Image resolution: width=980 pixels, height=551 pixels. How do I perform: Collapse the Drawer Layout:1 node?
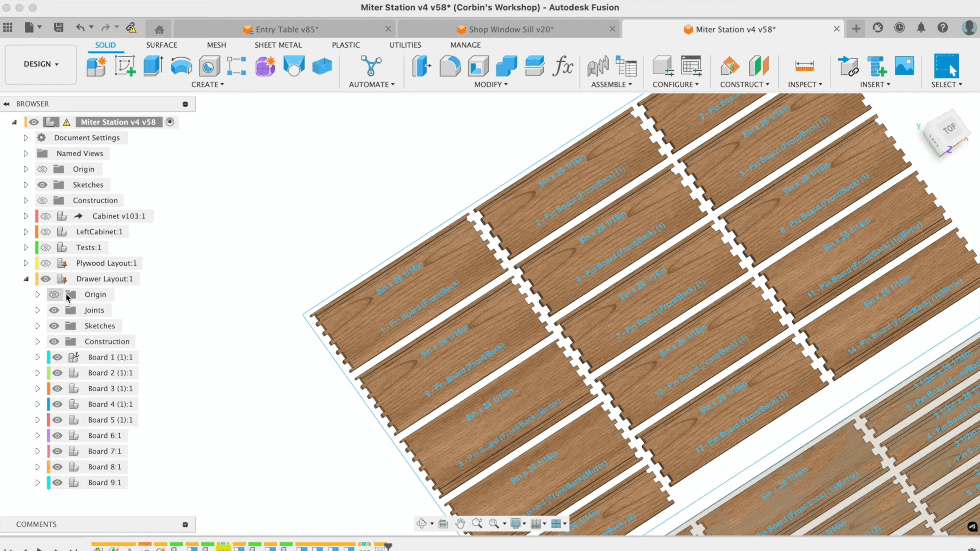(26, 279)
